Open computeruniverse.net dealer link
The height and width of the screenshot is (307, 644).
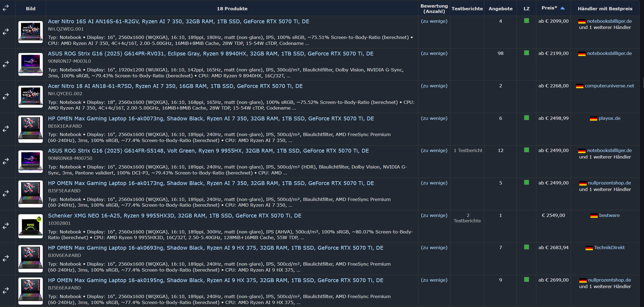tap(609, 86)
